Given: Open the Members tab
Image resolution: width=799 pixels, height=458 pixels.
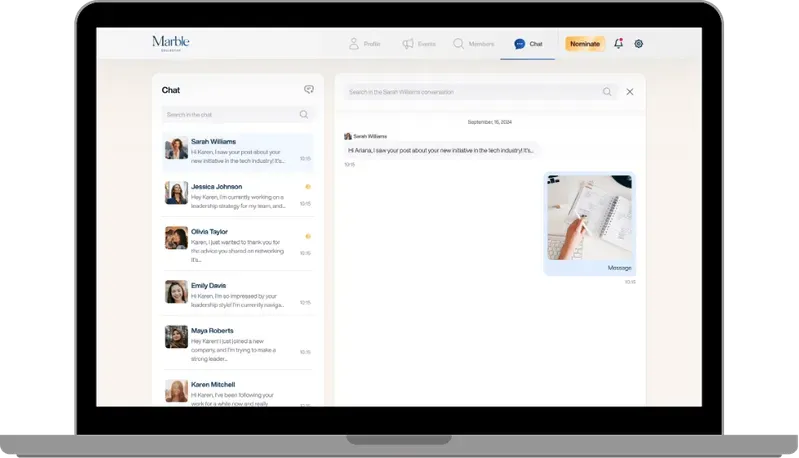Looking at the screenshot, I should 473,44.
